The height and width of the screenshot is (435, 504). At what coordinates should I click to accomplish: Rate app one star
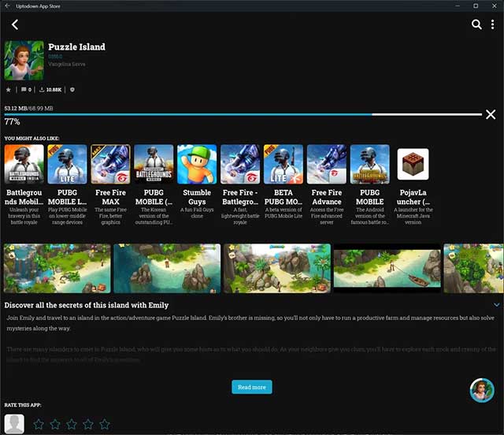39,424
